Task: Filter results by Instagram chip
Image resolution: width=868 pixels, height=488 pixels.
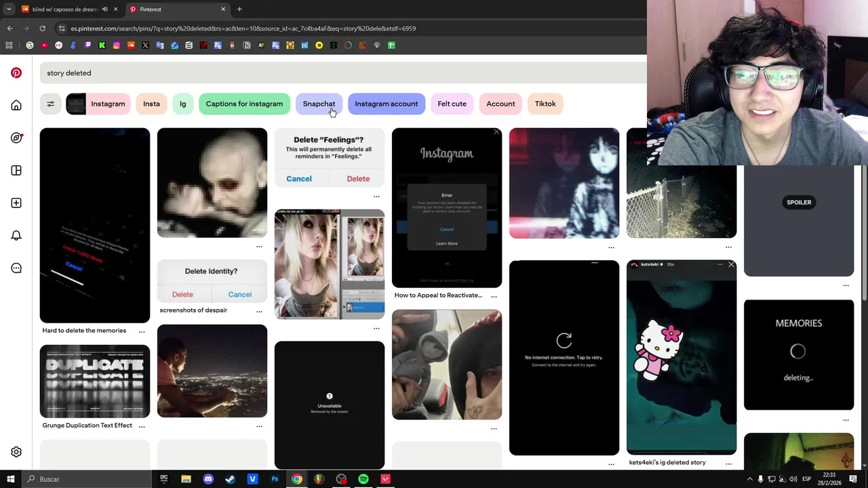Action: [x=98, y=104]
